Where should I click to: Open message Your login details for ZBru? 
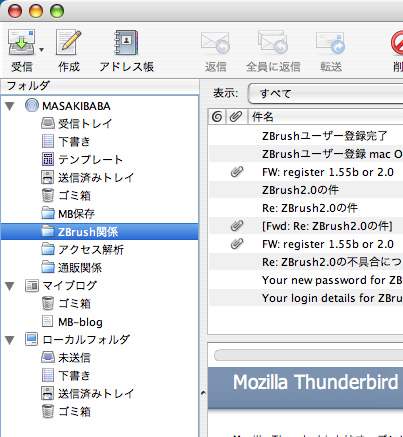[332, 298]
